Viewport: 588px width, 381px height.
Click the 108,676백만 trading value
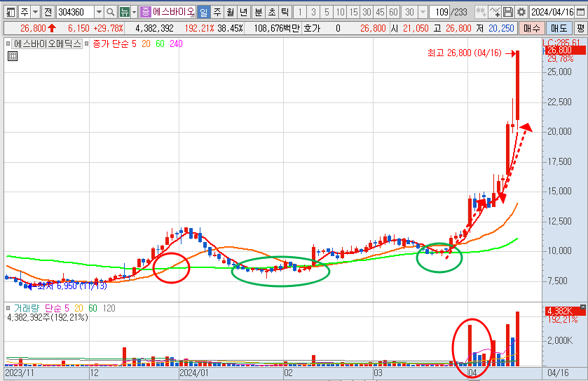277,28
